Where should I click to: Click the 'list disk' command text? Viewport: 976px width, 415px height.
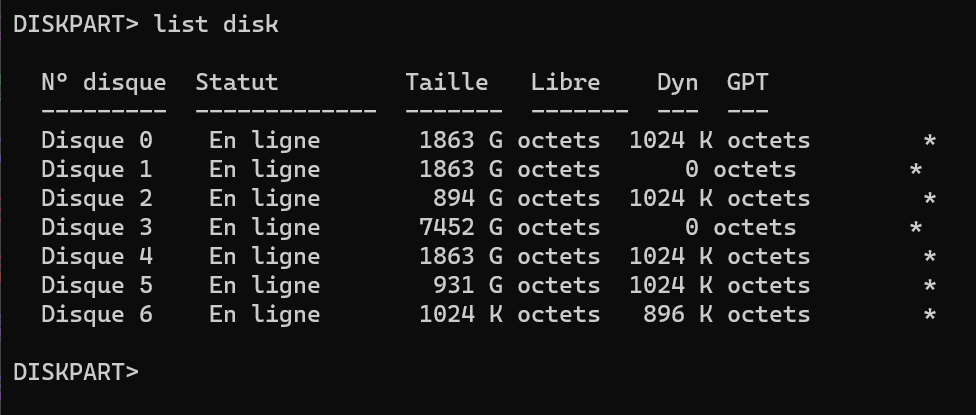215,25
